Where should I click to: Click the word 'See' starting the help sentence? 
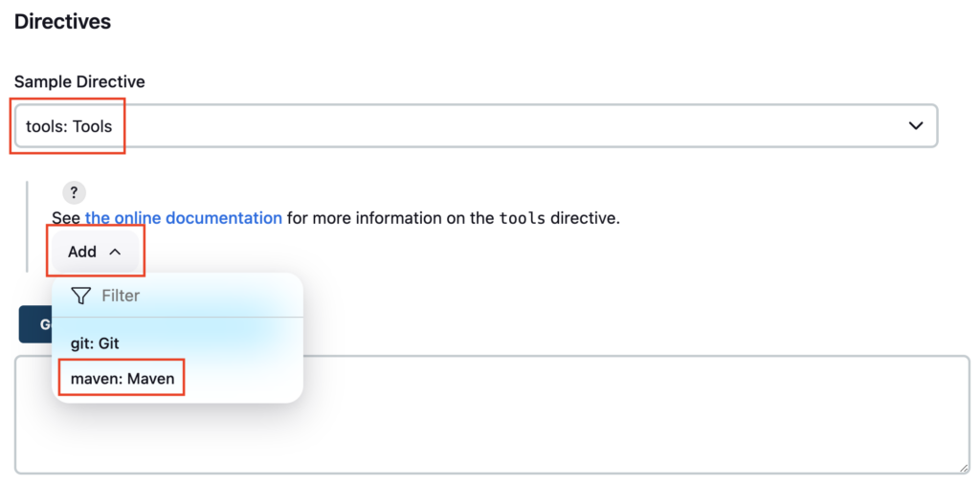[x=66, y=218]
